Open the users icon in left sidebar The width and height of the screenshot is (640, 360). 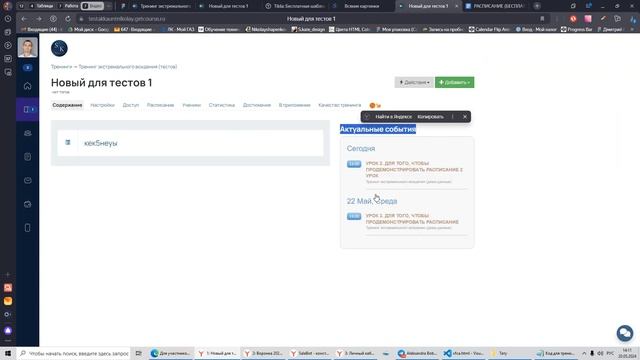tap(27, 133)
